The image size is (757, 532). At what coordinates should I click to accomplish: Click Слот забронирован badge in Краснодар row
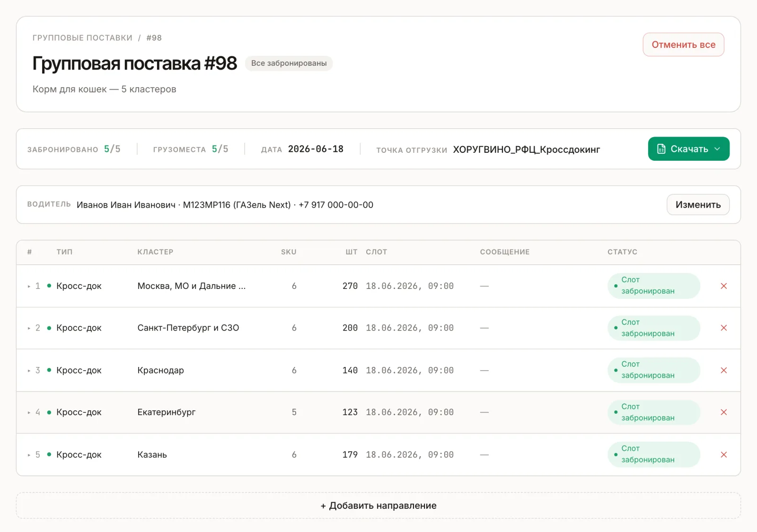coord(653,370)
